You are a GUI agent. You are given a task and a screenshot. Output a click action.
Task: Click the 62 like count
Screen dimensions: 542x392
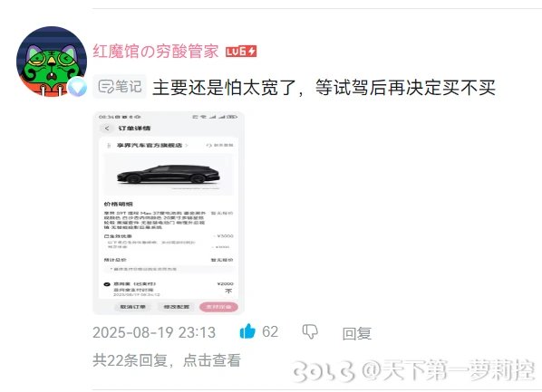pos(270,331)
